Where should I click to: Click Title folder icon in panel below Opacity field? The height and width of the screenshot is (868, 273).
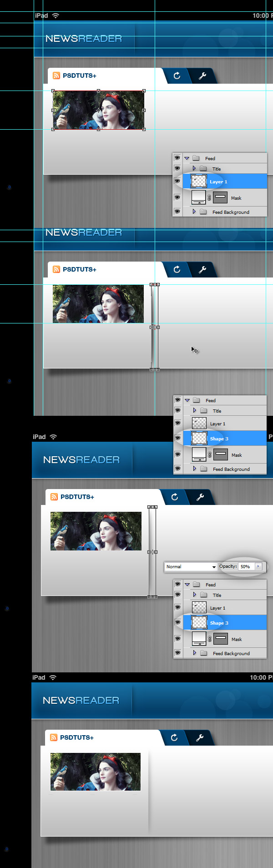pos(203,595)
